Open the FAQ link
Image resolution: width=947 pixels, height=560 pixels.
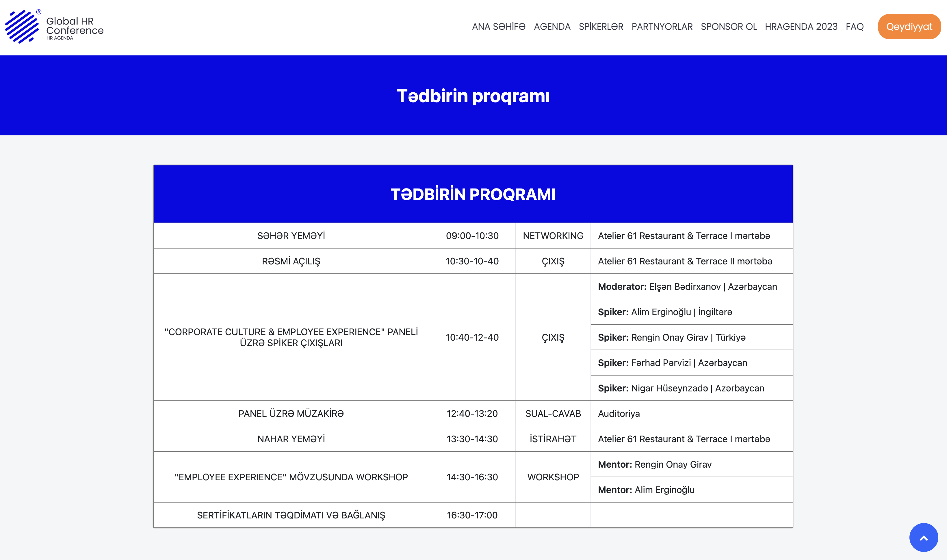pos(855,27)
